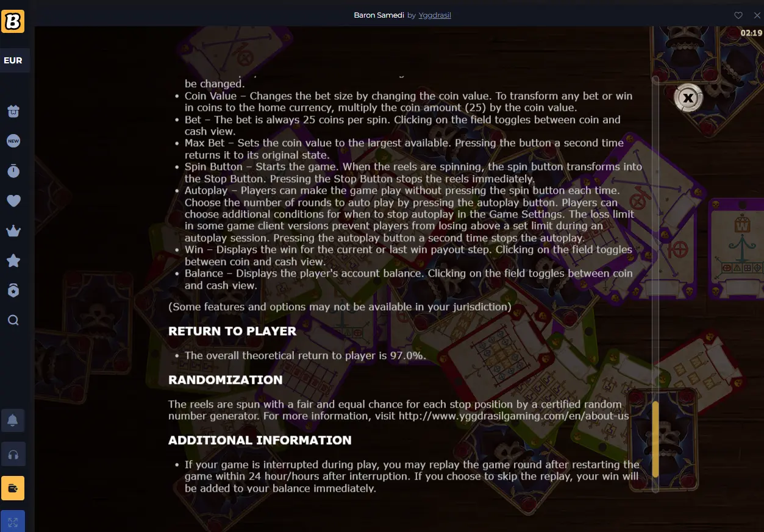Click the stopwatch icon in sidebar

coord(13,171)
